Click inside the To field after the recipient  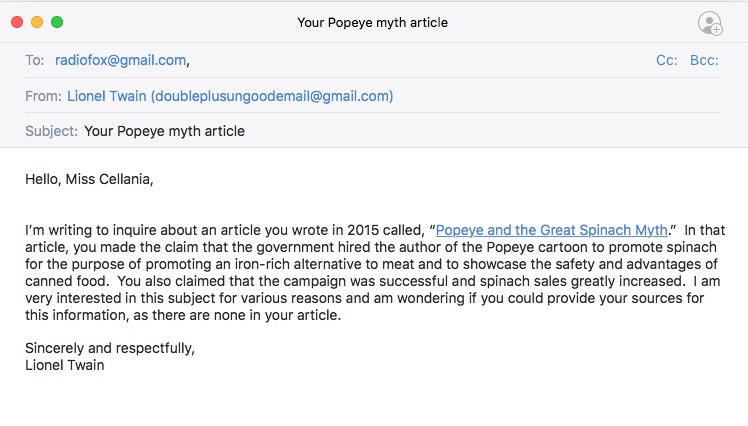pos(420,60)
